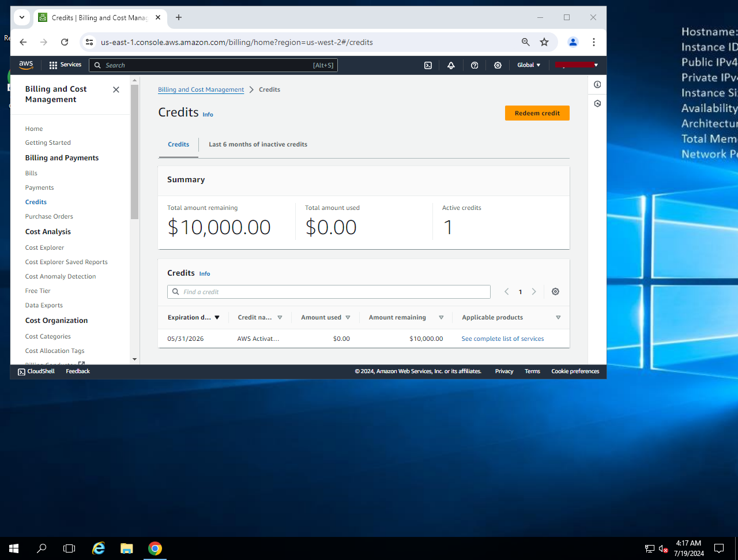This screenshot has height=560, width=738.
Task: Open Payments in sidebar
Action: coord(40,187)
